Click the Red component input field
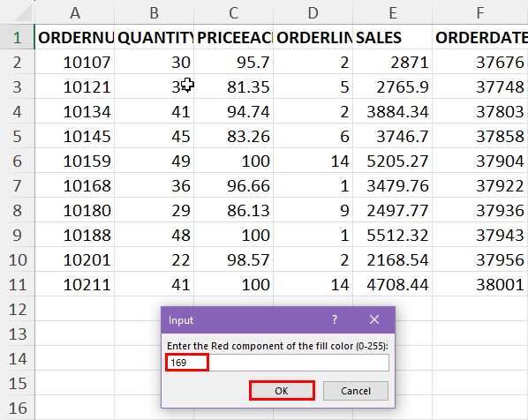The width and height of the screenshot is (528, 420). [x=278, y=363]
